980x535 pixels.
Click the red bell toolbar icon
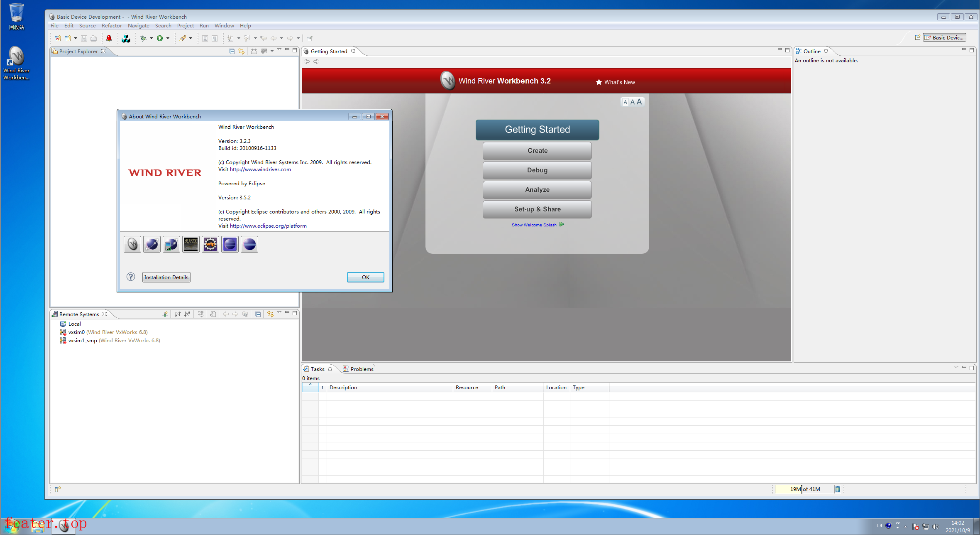click(x=109, y=38)
